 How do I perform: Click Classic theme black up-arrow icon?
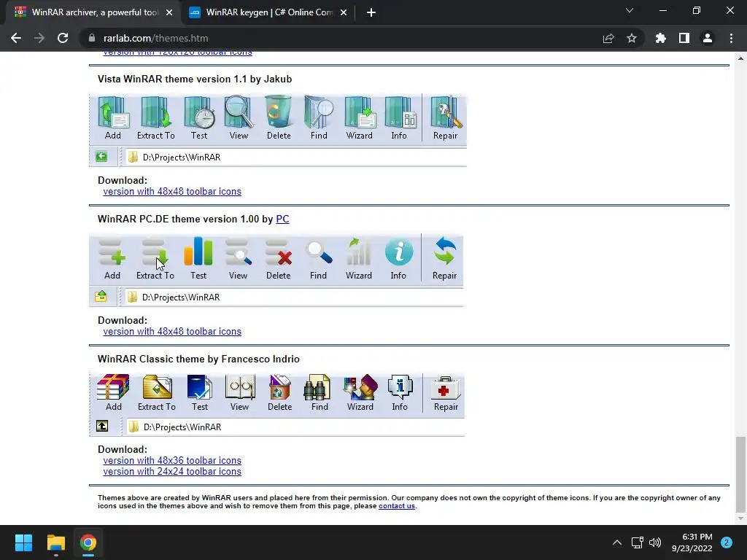[x=102, y=426]
